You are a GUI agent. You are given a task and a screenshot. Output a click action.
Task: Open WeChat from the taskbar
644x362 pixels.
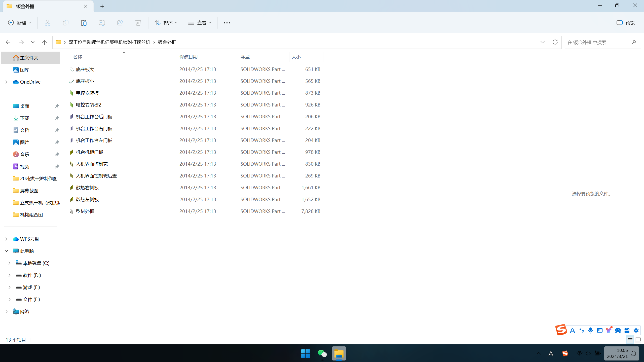point(322,353)
